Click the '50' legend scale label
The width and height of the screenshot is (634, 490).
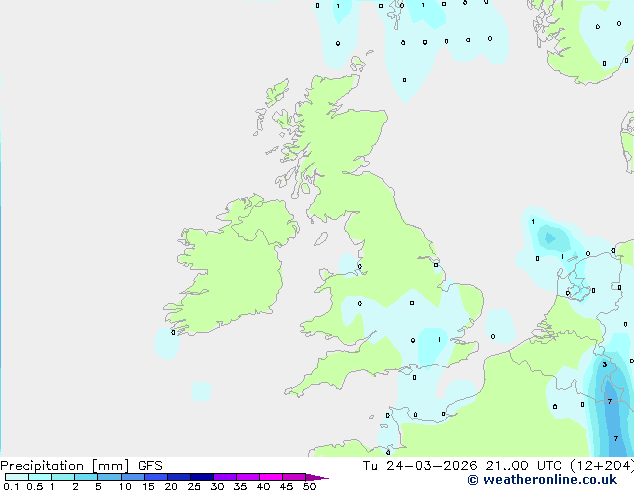coord(309,486)
